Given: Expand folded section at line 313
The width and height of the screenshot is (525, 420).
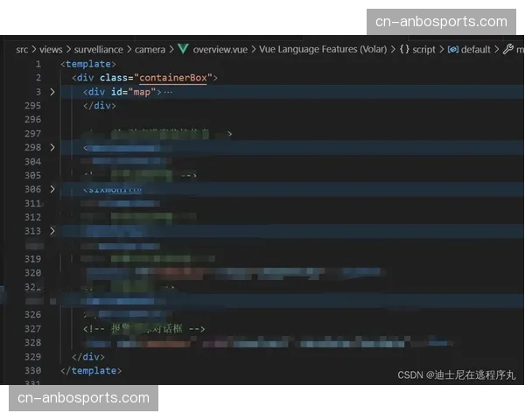Looking at the screenshot, I should pos(52,231).
